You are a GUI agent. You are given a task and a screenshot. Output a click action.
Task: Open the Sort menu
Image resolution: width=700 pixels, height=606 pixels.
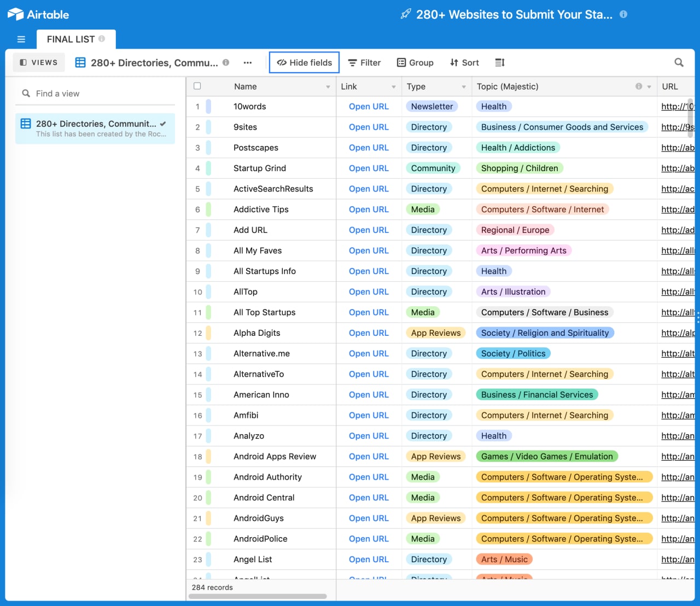464,62
